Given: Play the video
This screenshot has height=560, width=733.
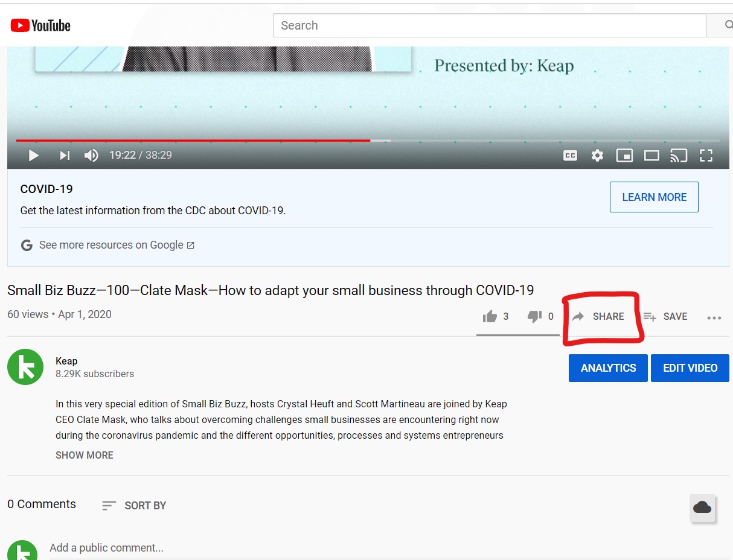Looking at the screenshot, I should pyautogui.click(x=34, y=155).
